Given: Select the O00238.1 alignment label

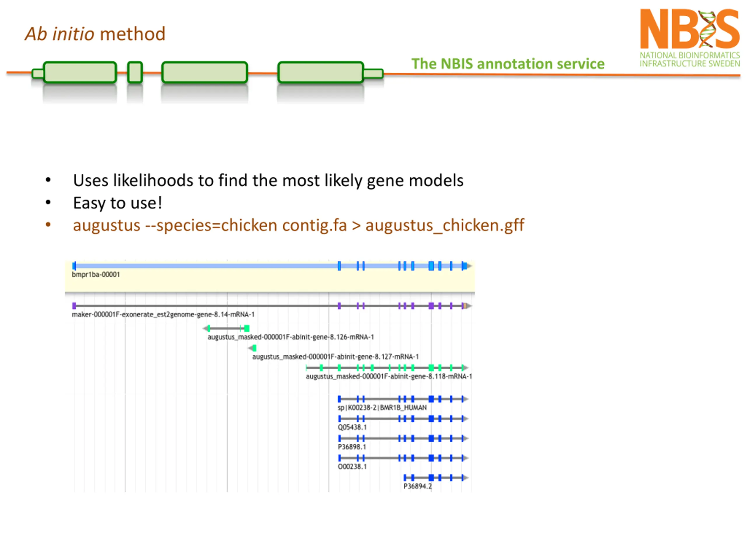Looking at the screenshot, I should [352, 466].
